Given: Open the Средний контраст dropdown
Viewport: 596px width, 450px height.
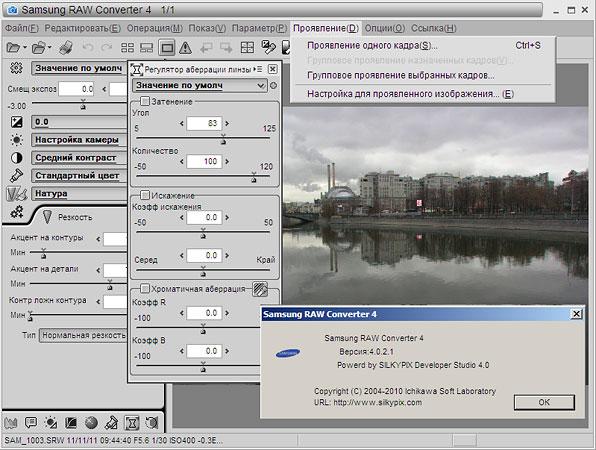Looking at the screenshot, I should [79, 158].
